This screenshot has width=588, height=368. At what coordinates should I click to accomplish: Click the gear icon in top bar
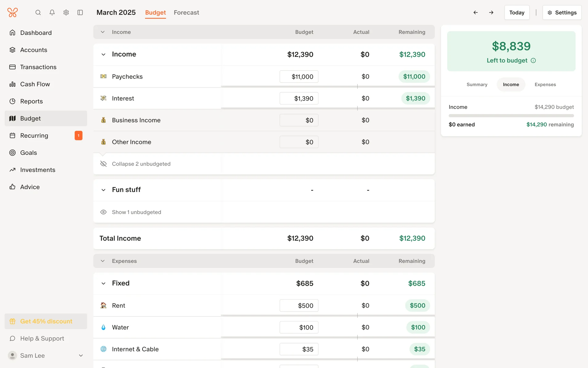point(66,13)
